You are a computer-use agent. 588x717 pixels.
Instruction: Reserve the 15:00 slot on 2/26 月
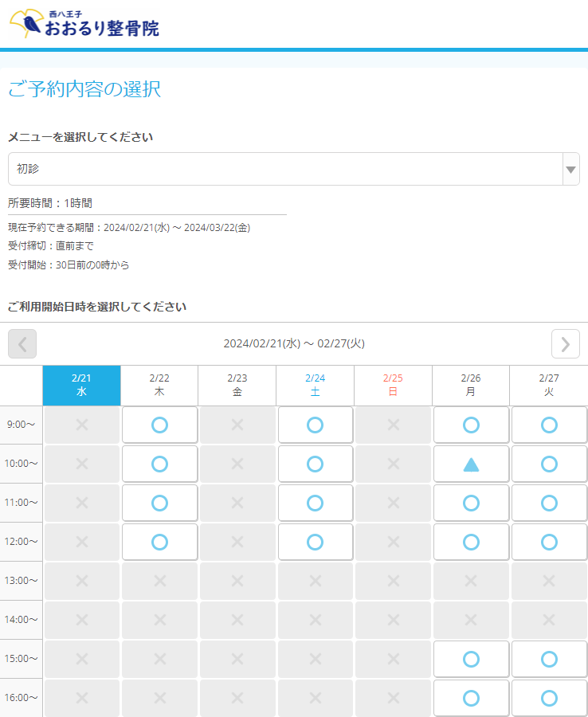tap(471, 659)
